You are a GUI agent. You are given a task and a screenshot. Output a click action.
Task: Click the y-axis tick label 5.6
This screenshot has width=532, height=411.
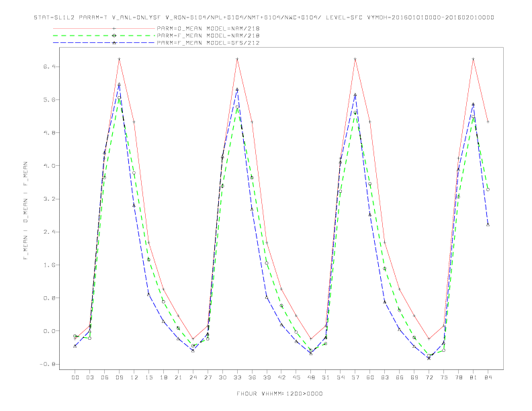(x=49, y=99)
